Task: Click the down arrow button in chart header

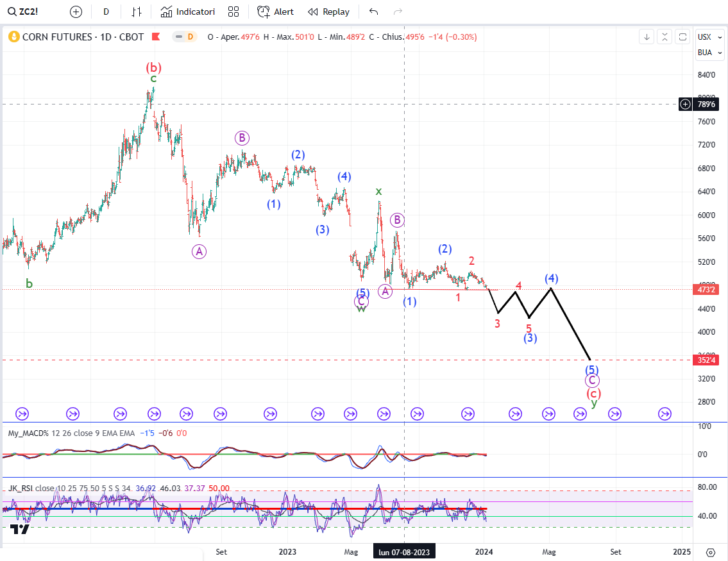Action: [647, 37]
